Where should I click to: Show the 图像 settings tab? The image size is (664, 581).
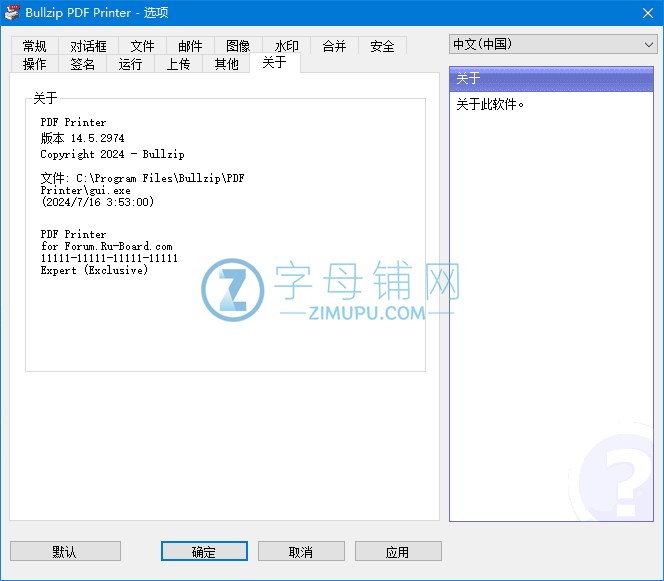click(x=238, y=46)
